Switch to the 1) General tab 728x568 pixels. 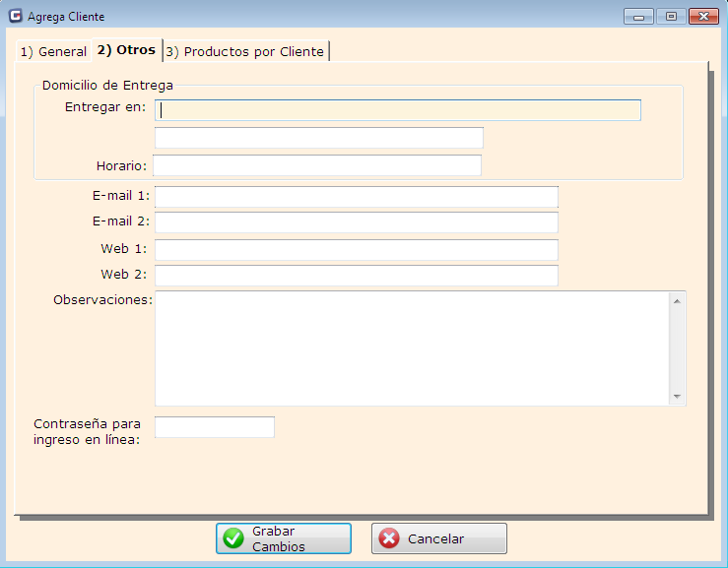click(x=54, y=51)
